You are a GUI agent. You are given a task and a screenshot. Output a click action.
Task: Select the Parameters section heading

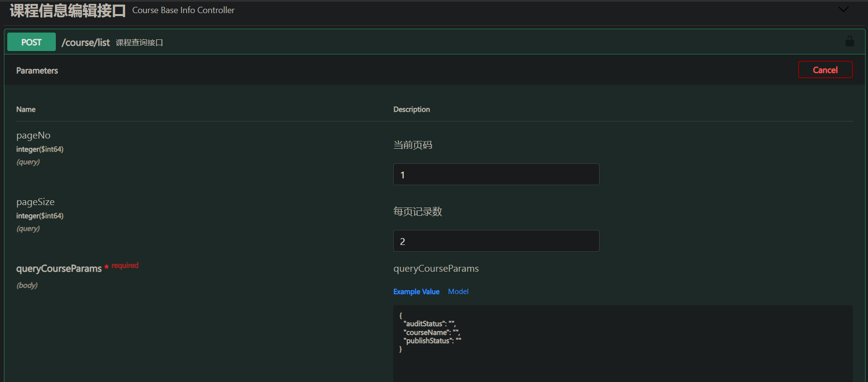click(x=37, y=70)
